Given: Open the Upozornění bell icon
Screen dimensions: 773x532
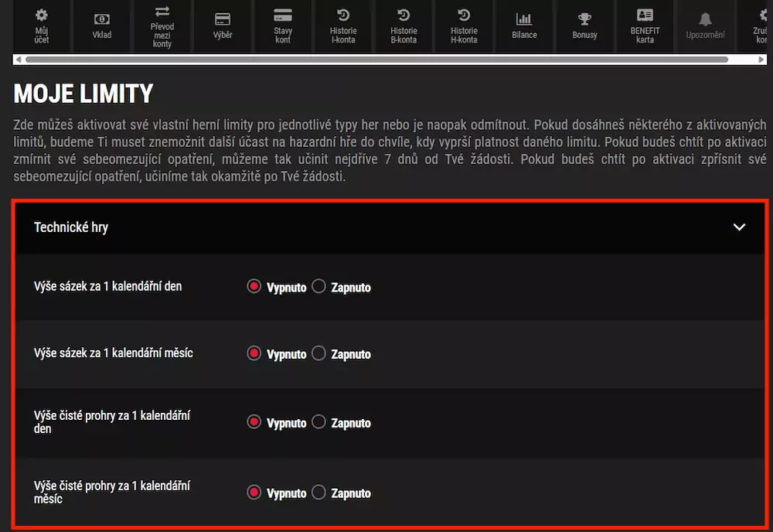Looking at the screenshot, I should pos(705,19).
